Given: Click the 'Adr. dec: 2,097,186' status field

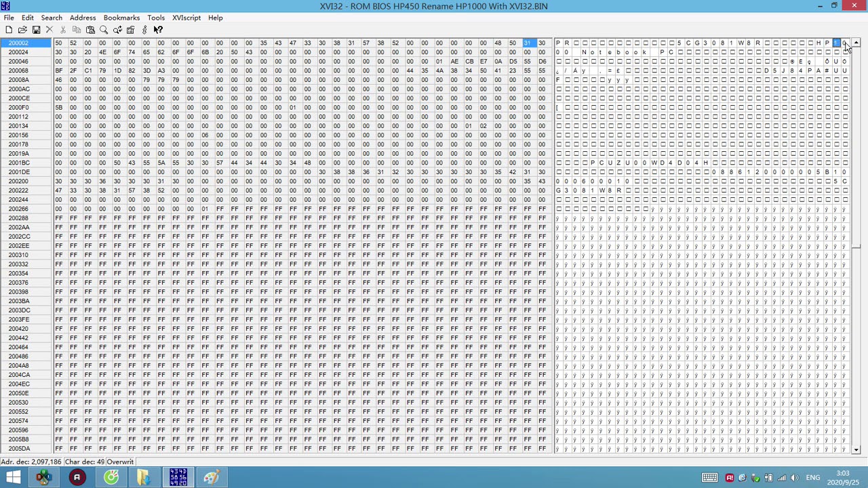Looking at the screenshot, I should [x=31, y=462].
